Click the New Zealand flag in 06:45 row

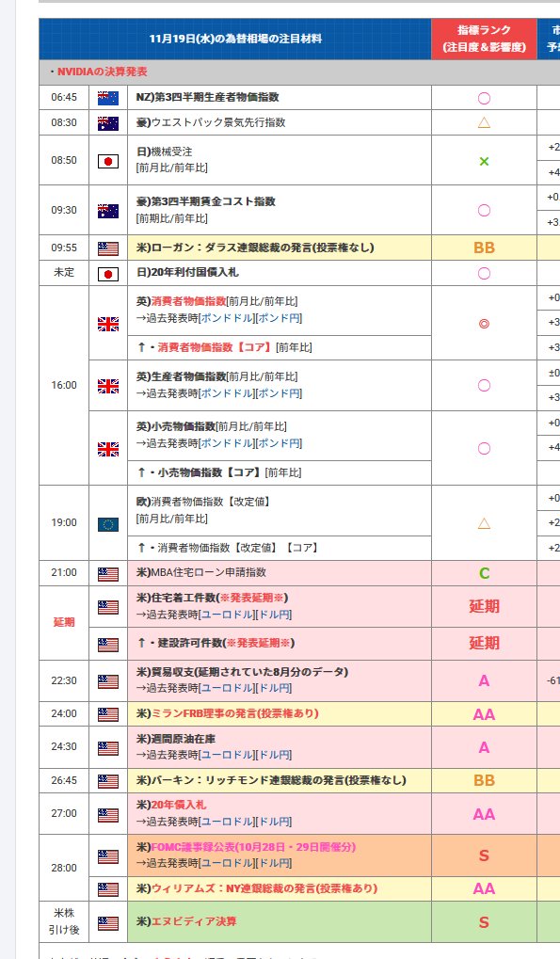(x=108, y=98)
